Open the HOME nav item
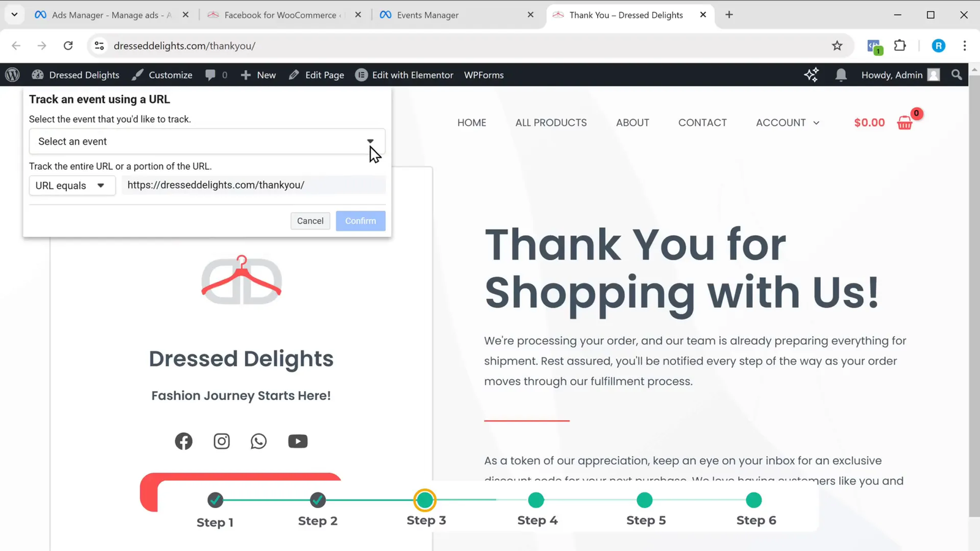980x551 pixels. coord(472,122)
